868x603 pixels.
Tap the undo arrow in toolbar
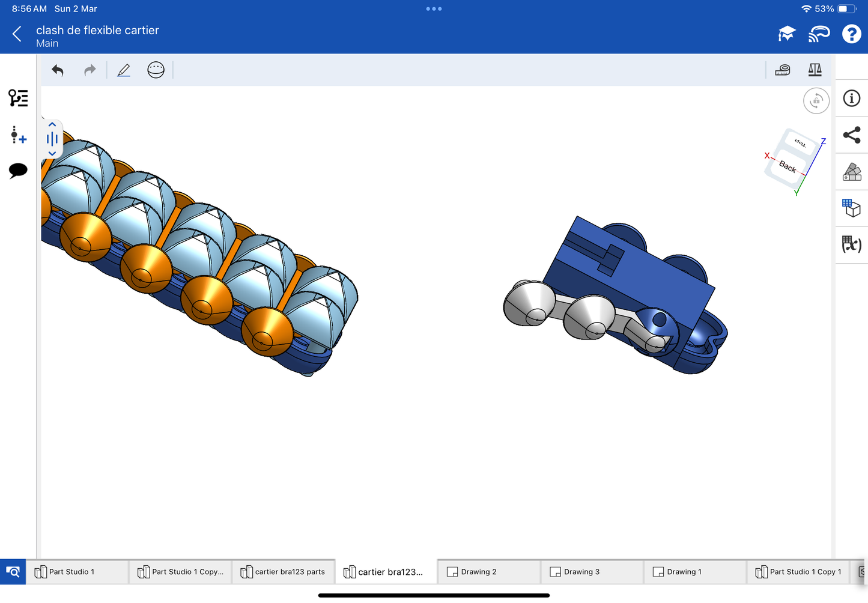58,70
